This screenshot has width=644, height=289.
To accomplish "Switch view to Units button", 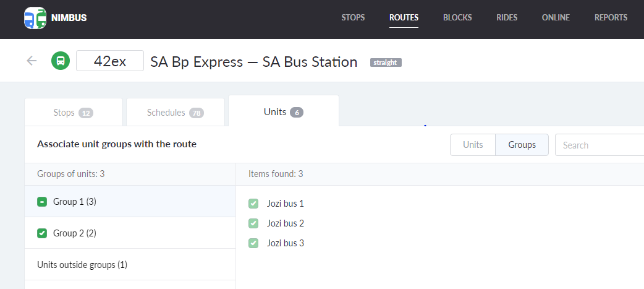I will pos(473,145).
